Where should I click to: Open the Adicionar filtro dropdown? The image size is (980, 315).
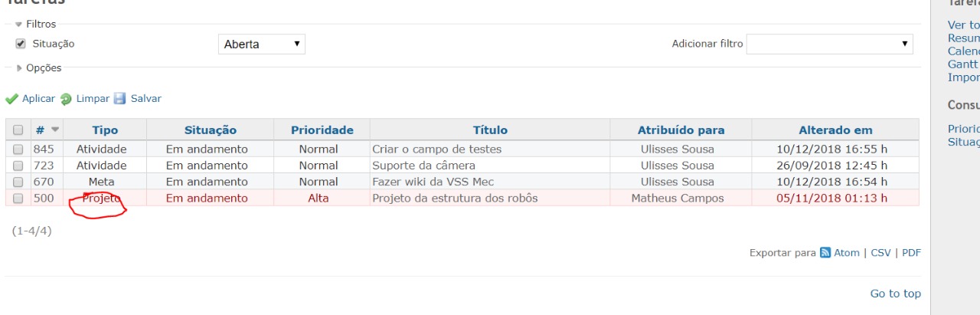[829, 44]
